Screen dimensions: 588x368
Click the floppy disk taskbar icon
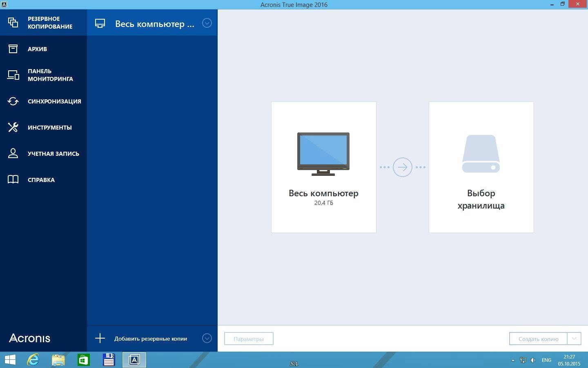point(109,360)
